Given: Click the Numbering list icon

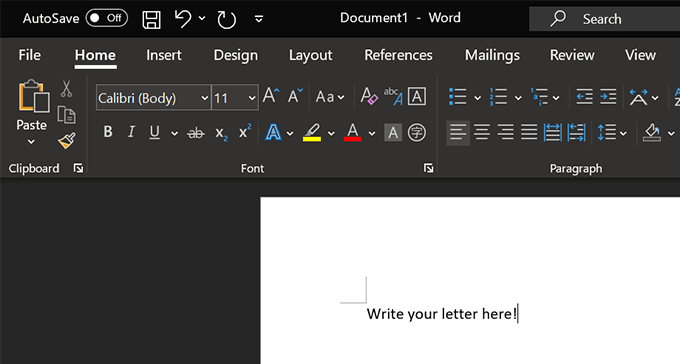Looking at the screenshot, I should click(498, 97).
